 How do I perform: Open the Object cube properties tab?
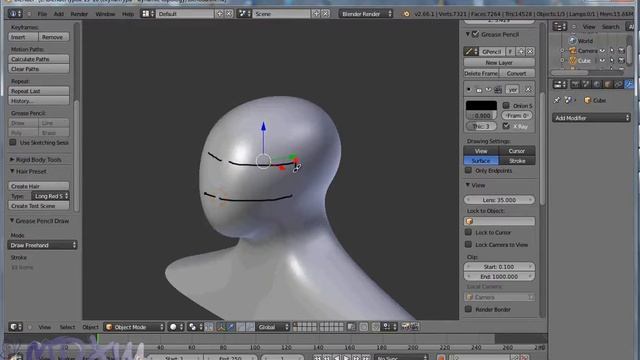608,84
